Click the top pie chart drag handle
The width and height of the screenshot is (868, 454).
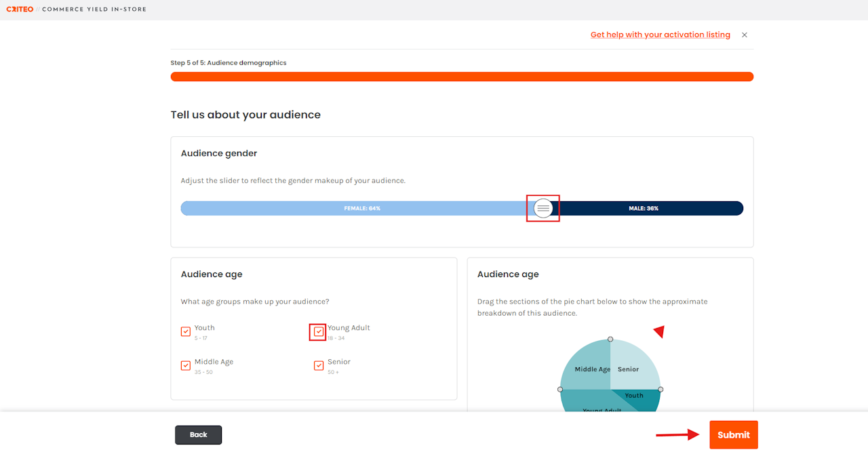tap(610, 339)
